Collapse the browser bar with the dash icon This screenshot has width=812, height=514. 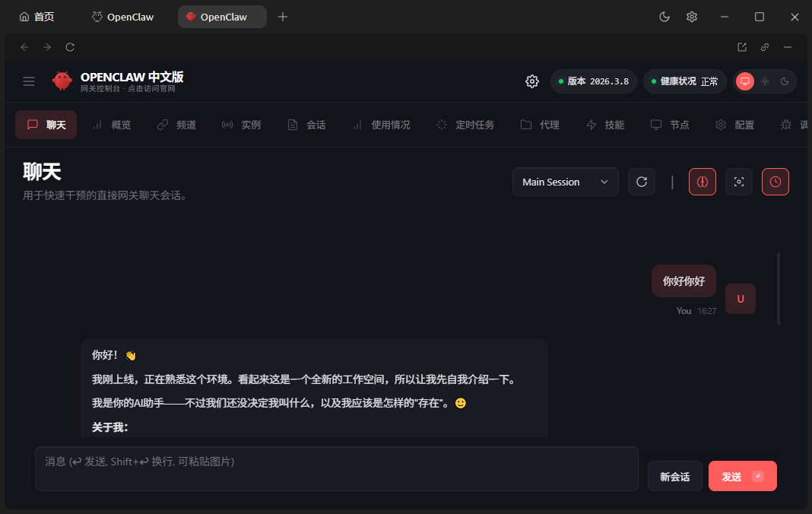click(x=788, y=47)
